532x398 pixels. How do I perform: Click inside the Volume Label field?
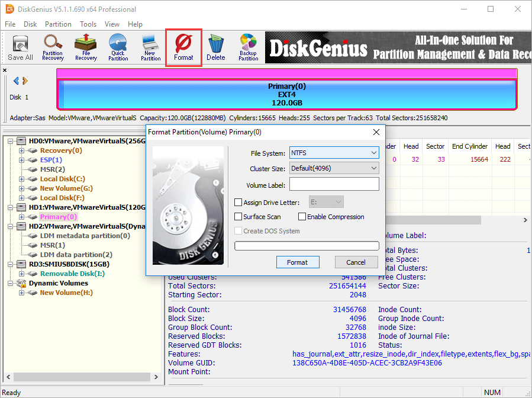pyautogui.click(x=334, y=184)
